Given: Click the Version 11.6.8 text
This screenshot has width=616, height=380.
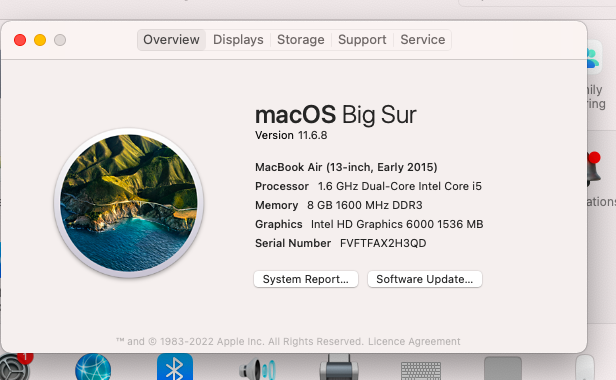Looking at the screenshot, I should (291, 135).
